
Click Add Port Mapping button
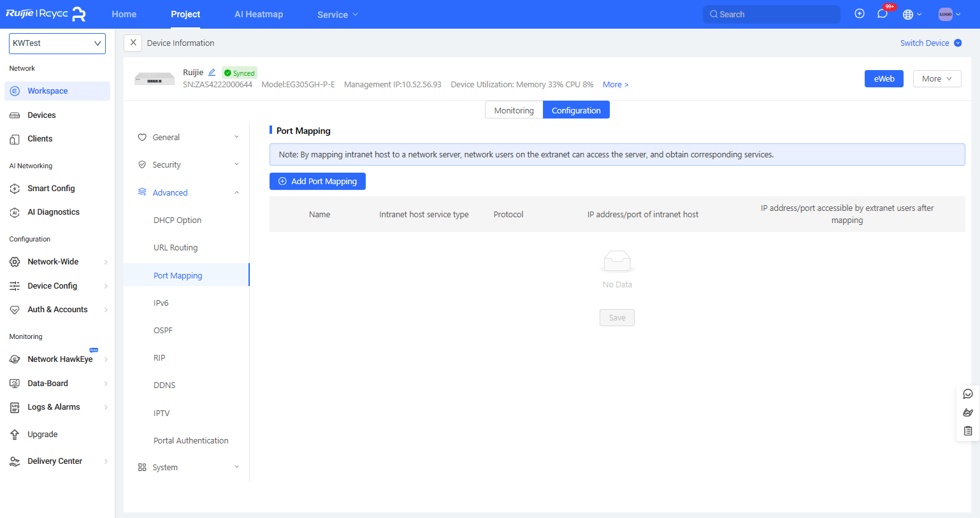[317, 182]
